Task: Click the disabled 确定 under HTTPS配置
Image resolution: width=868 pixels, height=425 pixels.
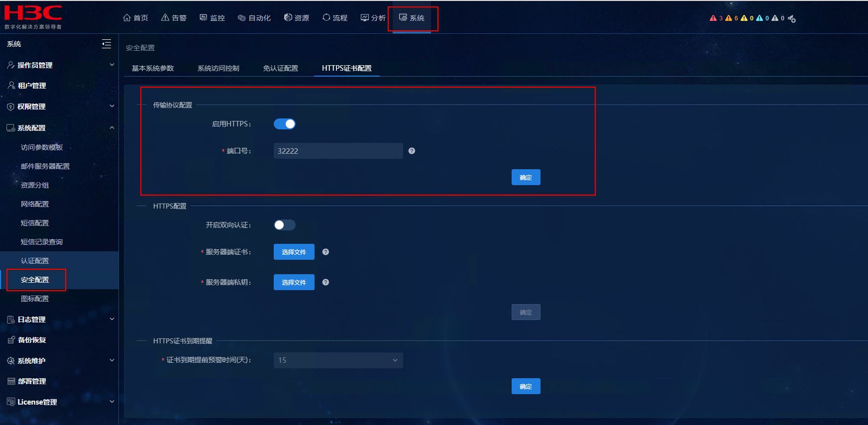Action: click(x=526, y=312)
